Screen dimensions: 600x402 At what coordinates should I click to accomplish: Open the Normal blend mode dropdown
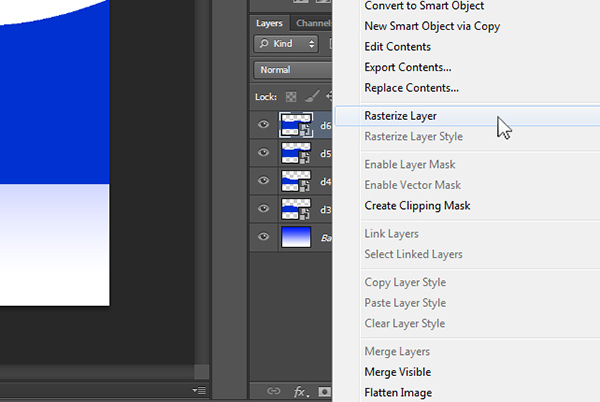tap(292, 70)
